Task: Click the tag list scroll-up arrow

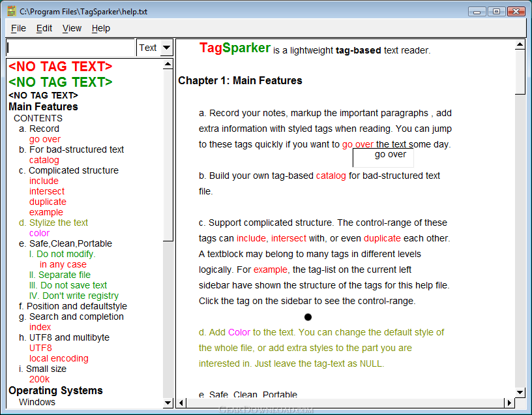Action: click(168, 64)
